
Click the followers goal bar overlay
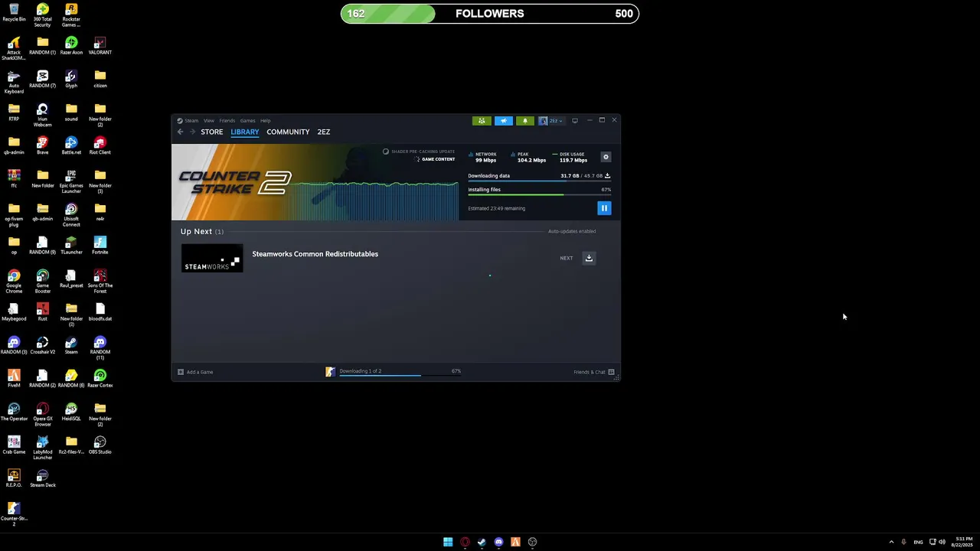click(490, 14)
